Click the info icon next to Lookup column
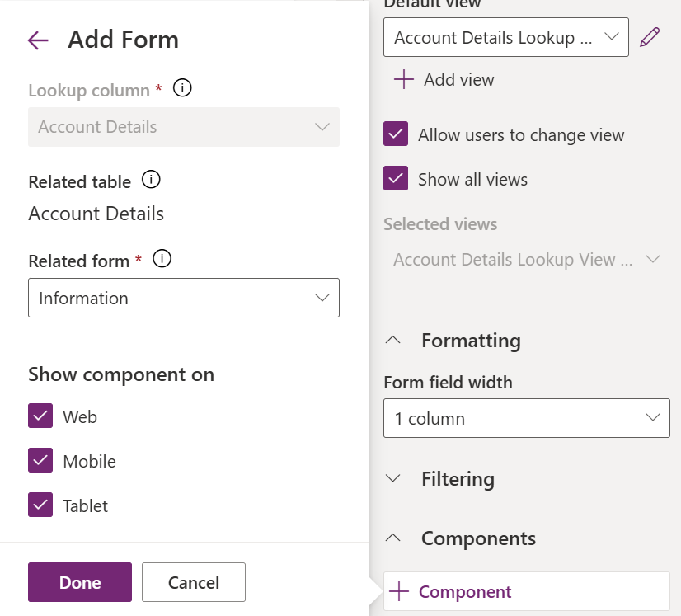 click(x=183, y=88)
